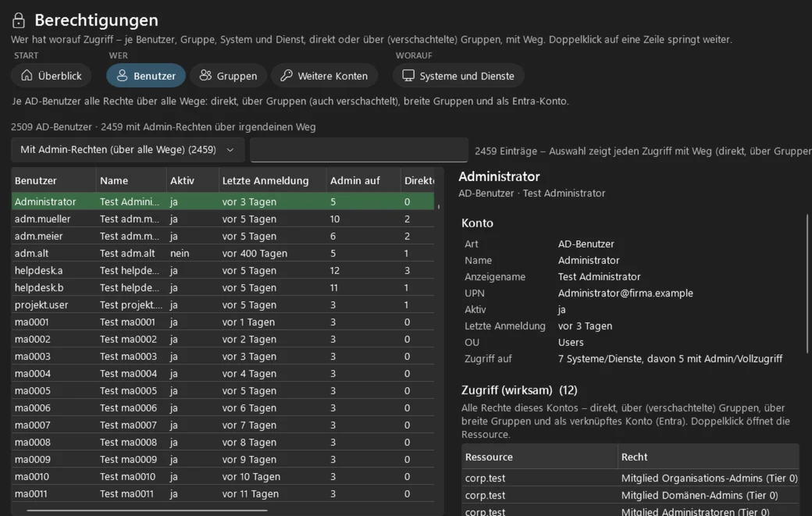
Task: Open the Systeme und Dienste tab
Action: click(x=458, y=76)
